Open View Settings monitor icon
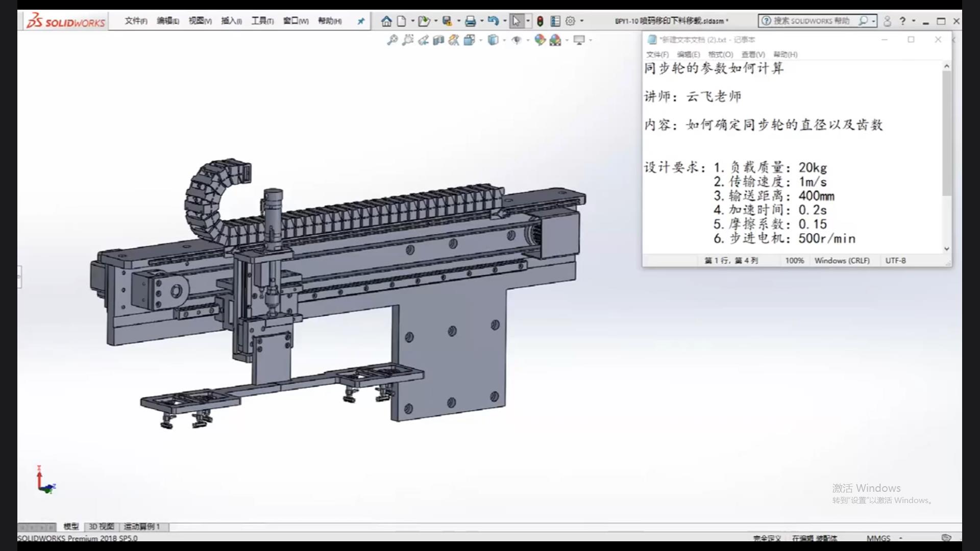 pyautogui.click(x=579, y=40)
